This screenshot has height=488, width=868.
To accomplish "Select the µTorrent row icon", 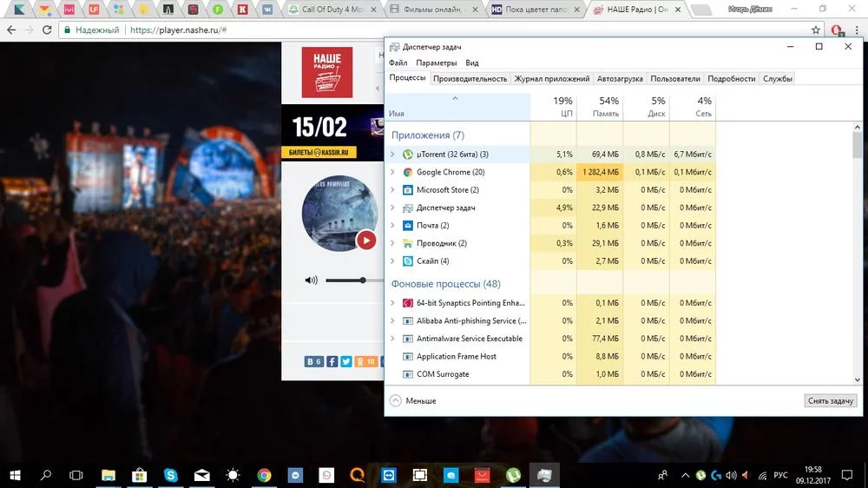I will (407, 155).
